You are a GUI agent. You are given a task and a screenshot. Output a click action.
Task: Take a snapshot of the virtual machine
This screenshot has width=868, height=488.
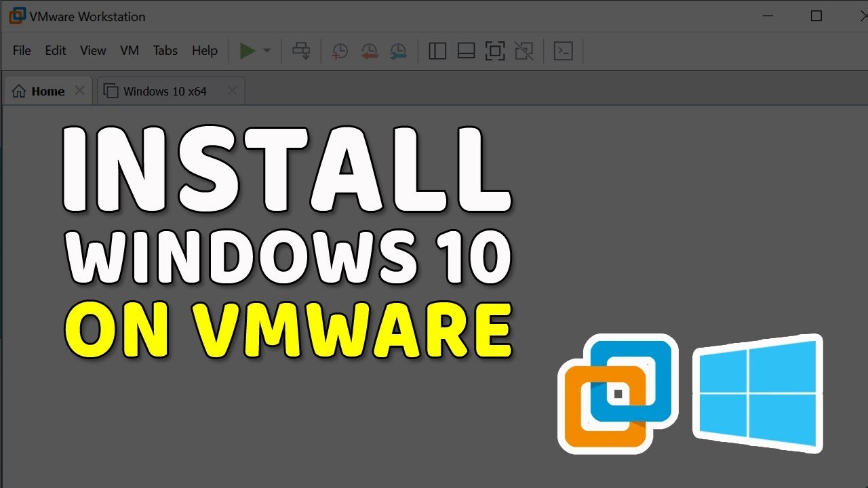click(340, 51)
